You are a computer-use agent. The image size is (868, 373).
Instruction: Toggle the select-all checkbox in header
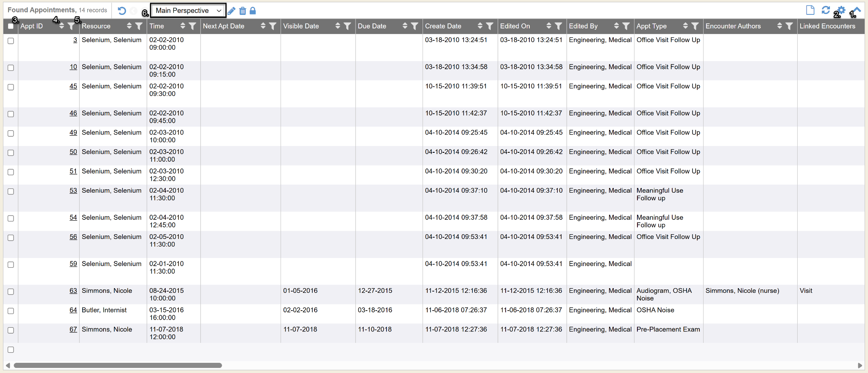click(11, 26)
